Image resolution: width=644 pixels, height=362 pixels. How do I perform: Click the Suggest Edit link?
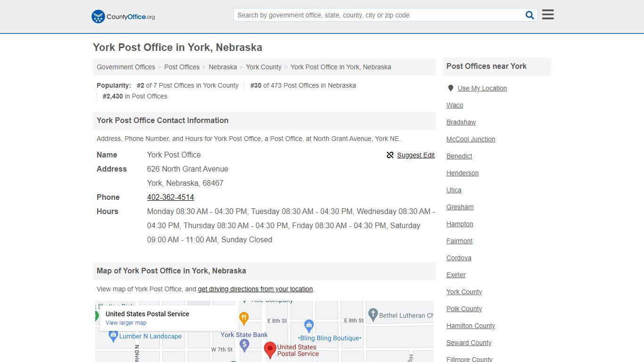416,155
